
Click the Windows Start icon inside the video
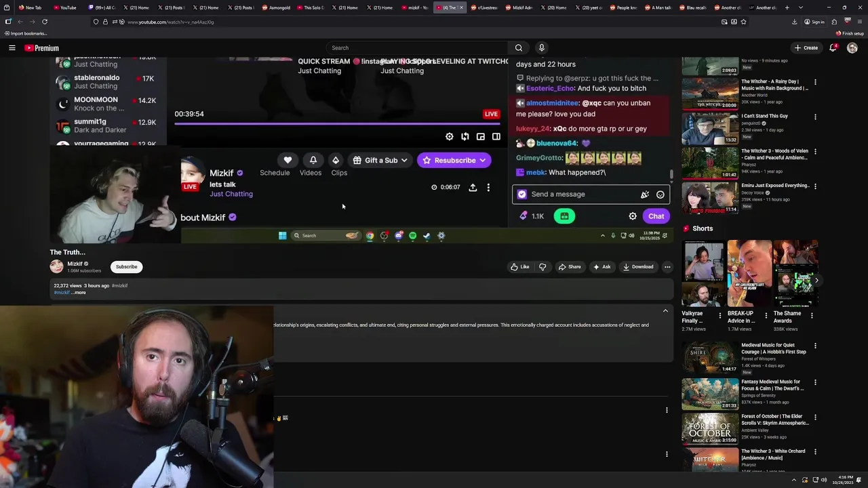(x=282, y=236)
